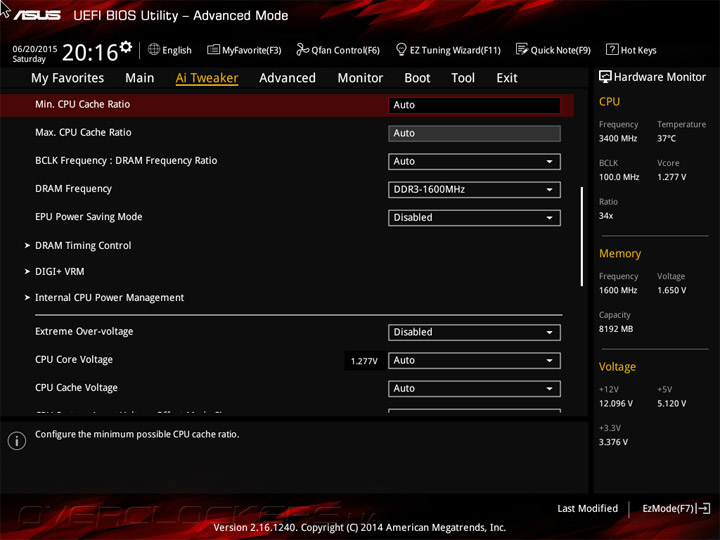Click the EzMode exit arrow icon
This screenshot has width=720, height=540.
point(704,508)
